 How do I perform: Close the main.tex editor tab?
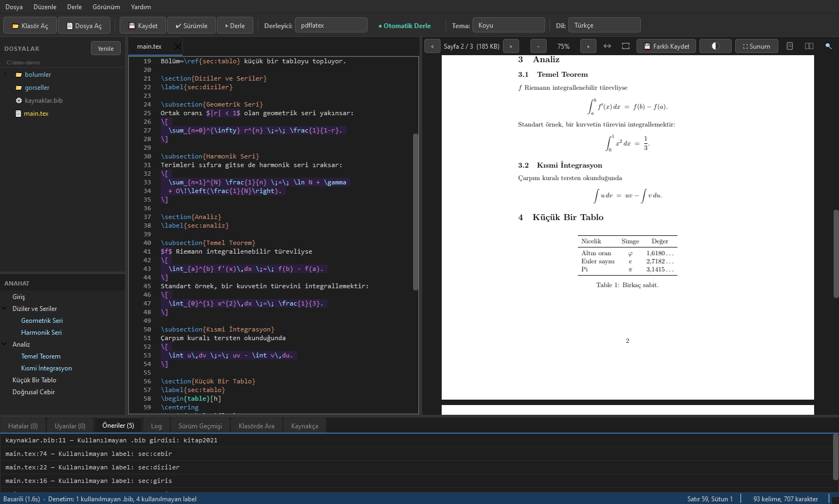point(178,47)
